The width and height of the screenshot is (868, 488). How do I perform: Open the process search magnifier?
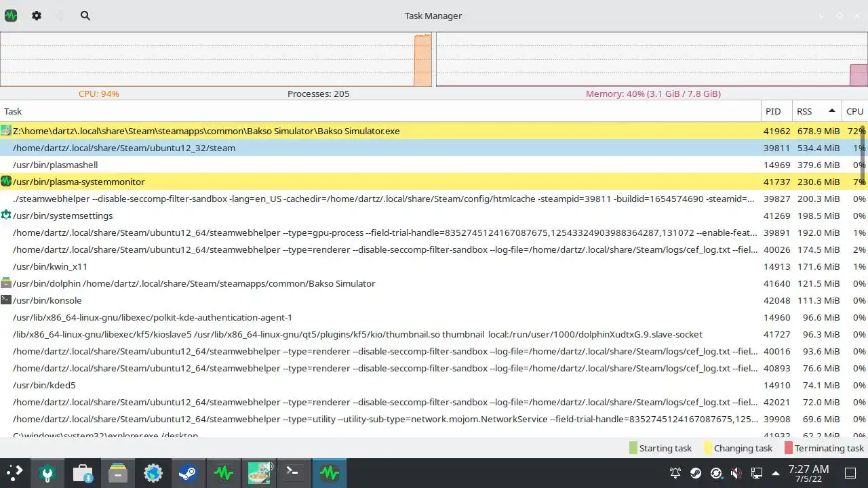click(85, 15)
